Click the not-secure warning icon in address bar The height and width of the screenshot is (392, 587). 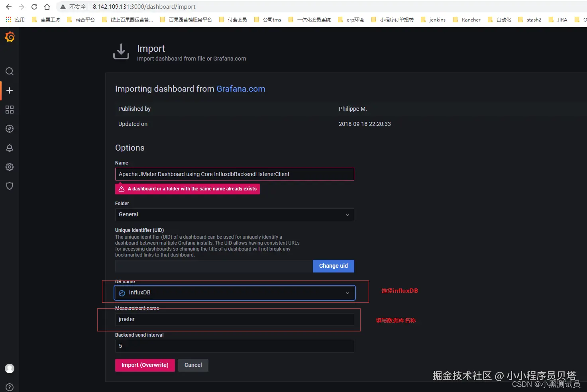pos(63,7)
